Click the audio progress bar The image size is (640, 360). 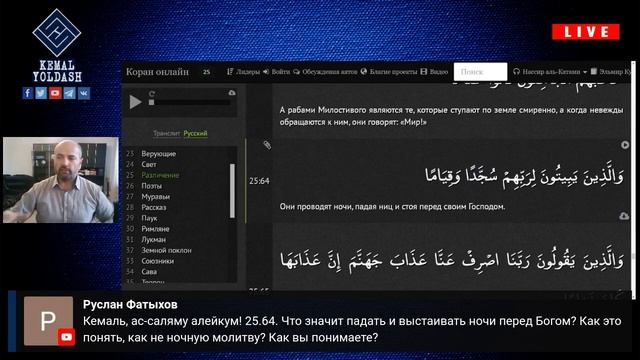192,102
